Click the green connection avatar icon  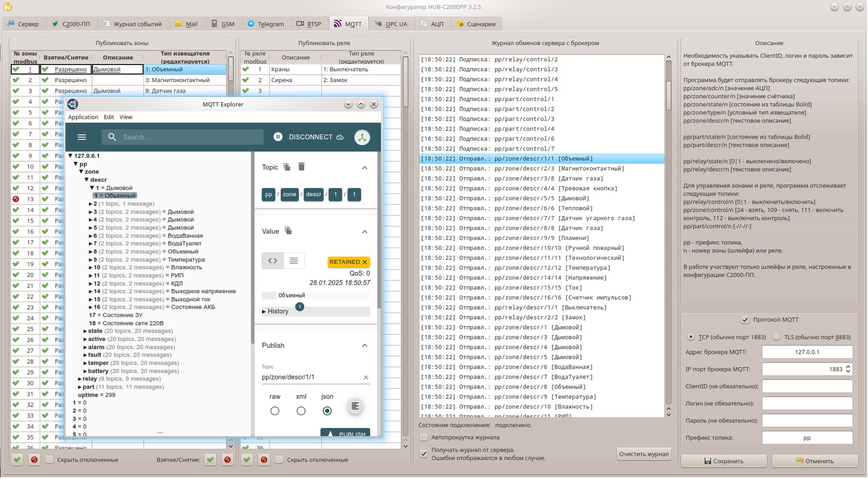[x=362, y=137]
